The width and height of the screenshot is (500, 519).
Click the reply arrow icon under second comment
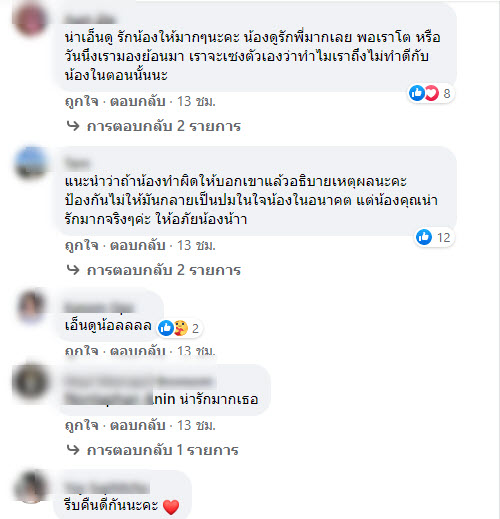coord(73,269)
